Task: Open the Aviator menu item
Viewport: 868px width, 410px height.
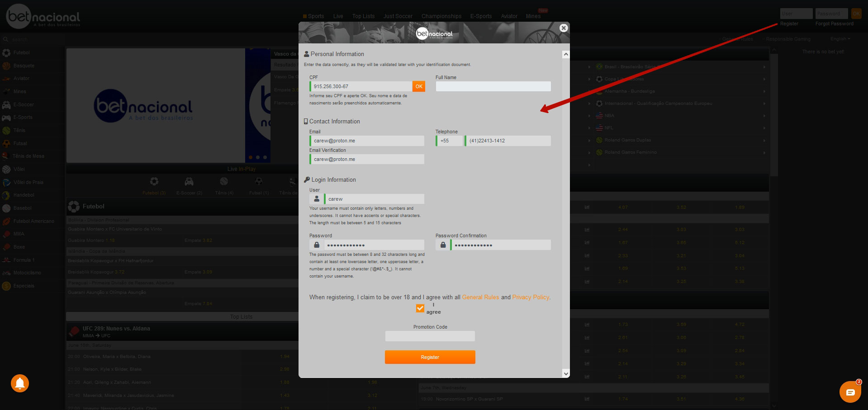Action: (x=509, y=16)
